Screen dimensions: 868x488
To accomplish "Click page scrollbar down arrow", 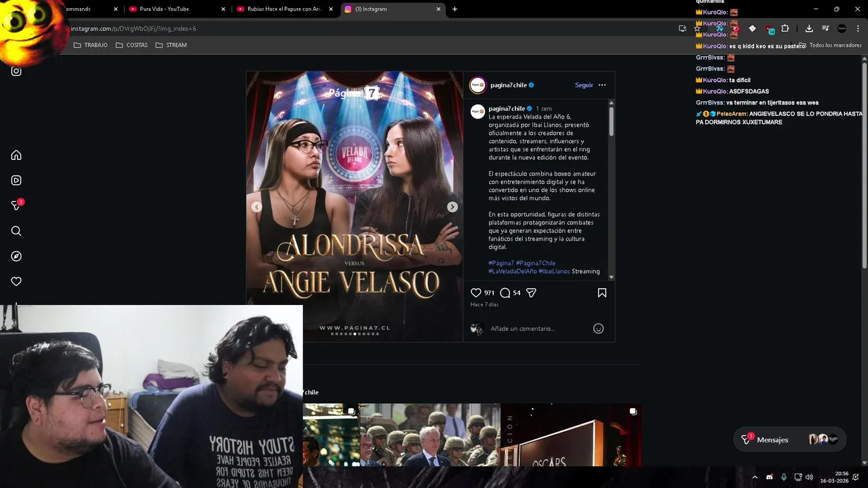I will pos(864,463).
